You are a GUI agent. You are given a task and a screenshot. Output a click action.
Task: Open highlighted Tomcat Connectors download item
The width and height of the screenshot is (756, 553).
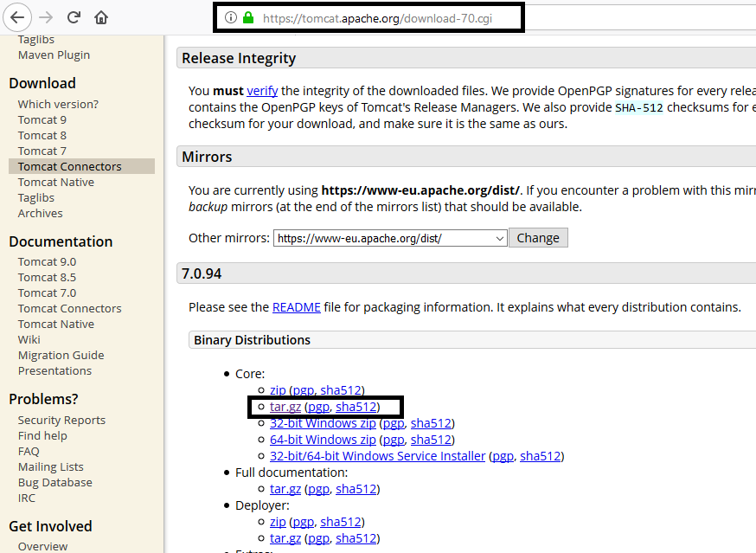coord(81,166)
